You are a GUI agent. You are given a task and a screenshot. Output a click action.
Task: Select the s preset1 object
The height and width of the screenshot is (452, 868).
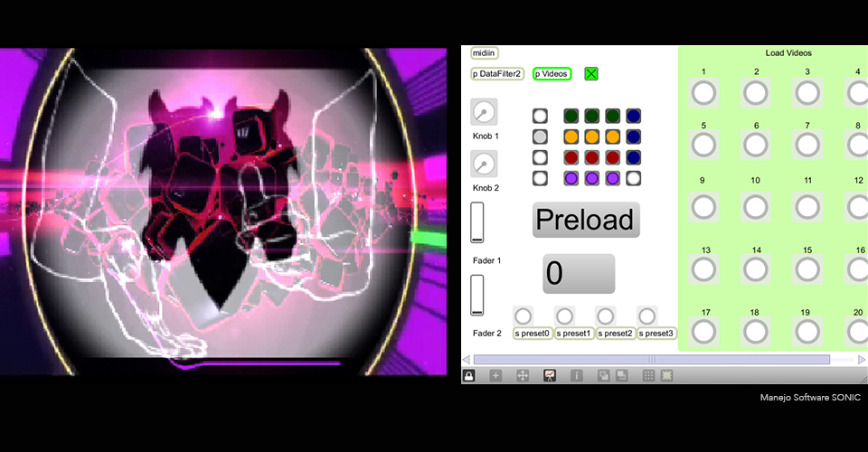(574, 334)
